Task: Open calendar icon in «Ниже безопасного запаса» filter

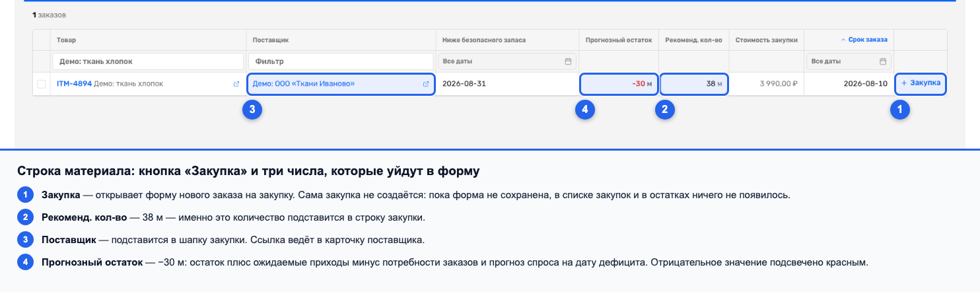Action: (x=568, y=61)
